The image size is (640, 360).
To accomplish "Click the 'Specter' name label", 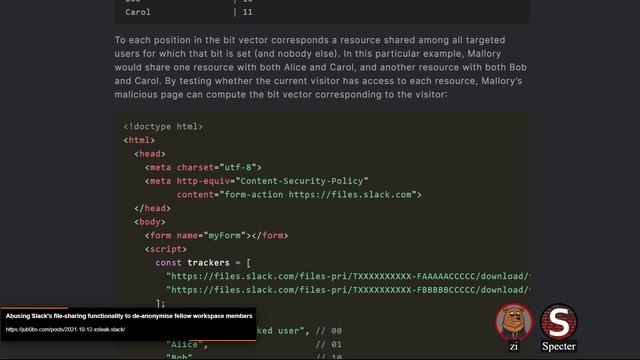I will pos(559,346).
